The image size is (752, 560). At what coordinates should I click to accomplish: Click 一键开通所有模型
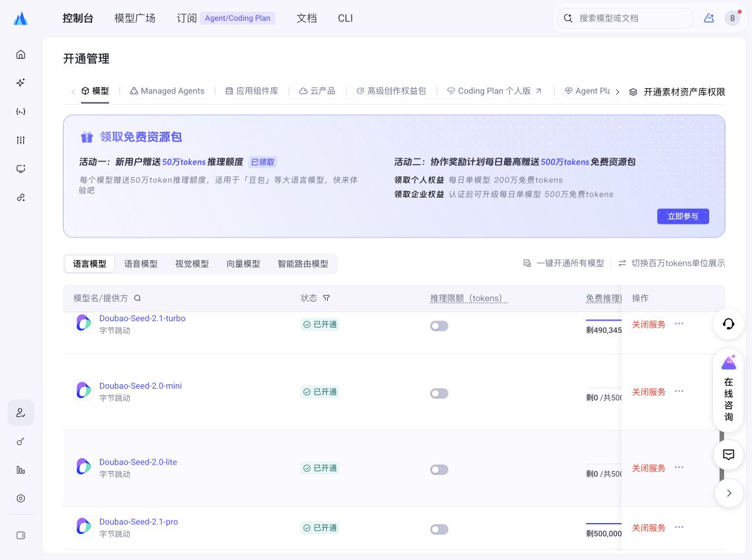tap(564, 263)
